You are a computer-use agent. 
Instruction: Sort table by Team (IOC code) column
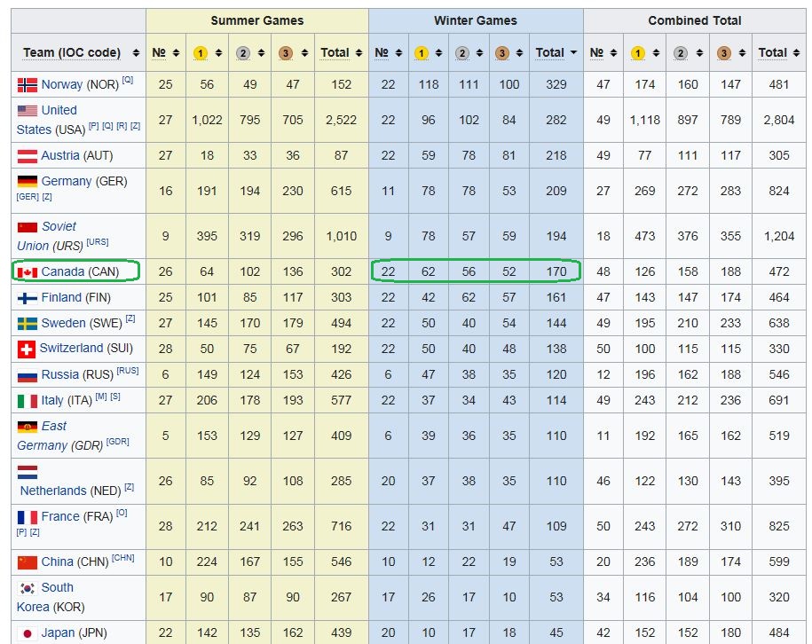(136, 53)
